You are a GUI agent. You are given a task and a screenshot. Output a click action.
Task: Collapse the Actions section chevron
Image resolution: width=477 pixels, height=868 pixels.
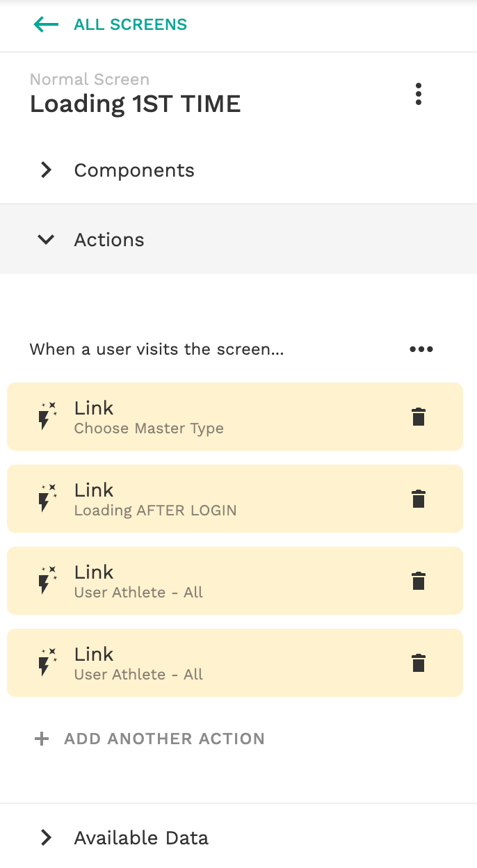coord(46,240)
